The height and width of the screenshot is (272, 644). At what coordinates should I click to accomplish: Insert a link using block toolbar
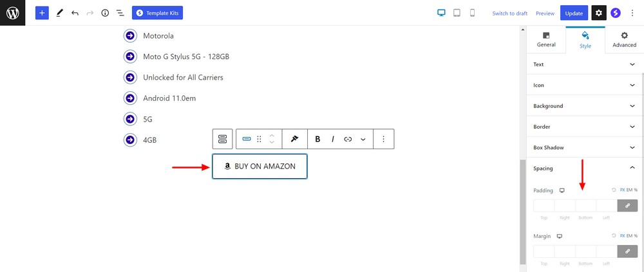[x=348, y=139]
